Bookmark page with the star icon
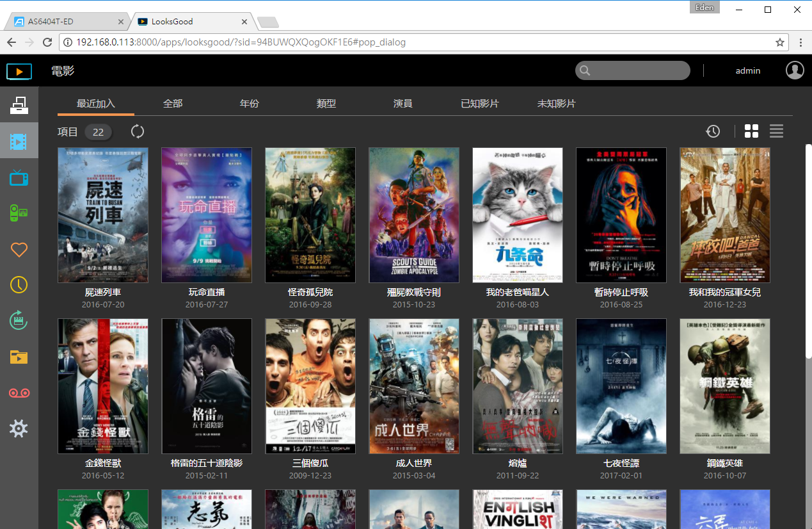The width and height of the screenshot is (812, 529). 780,42
